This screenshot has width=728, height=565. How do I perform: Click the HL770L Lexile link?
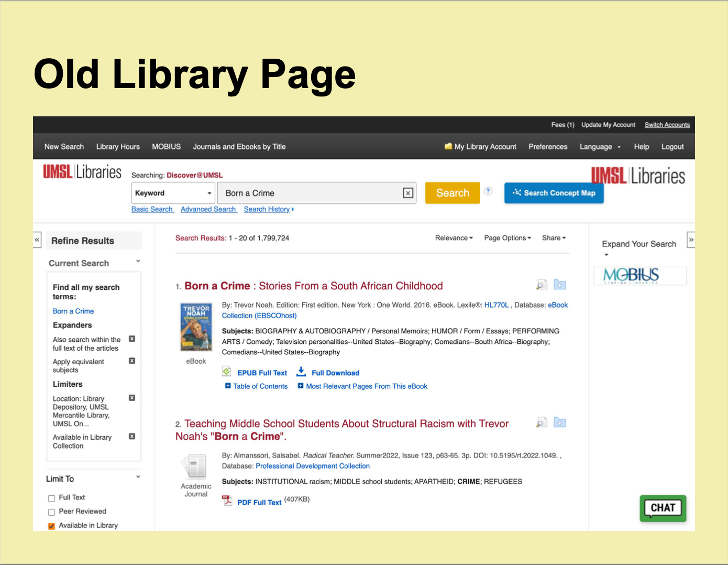(x=497, y=305)
